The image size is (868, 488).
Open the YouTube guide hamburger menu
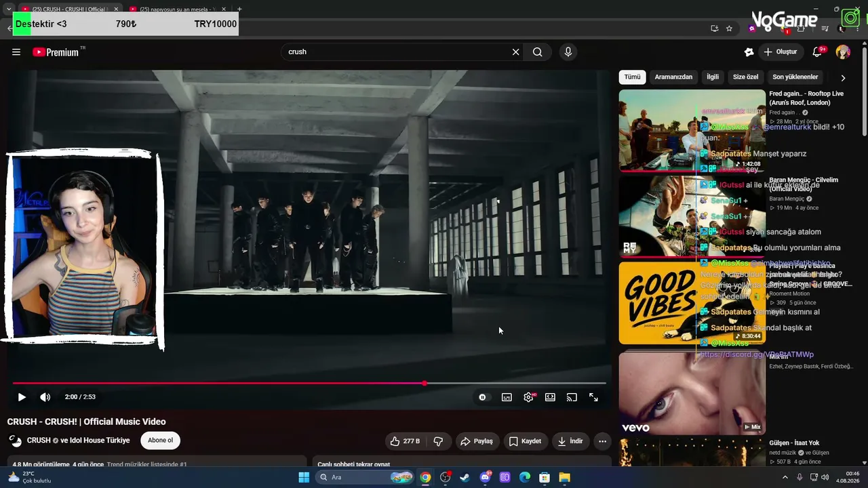pos(16,52)
